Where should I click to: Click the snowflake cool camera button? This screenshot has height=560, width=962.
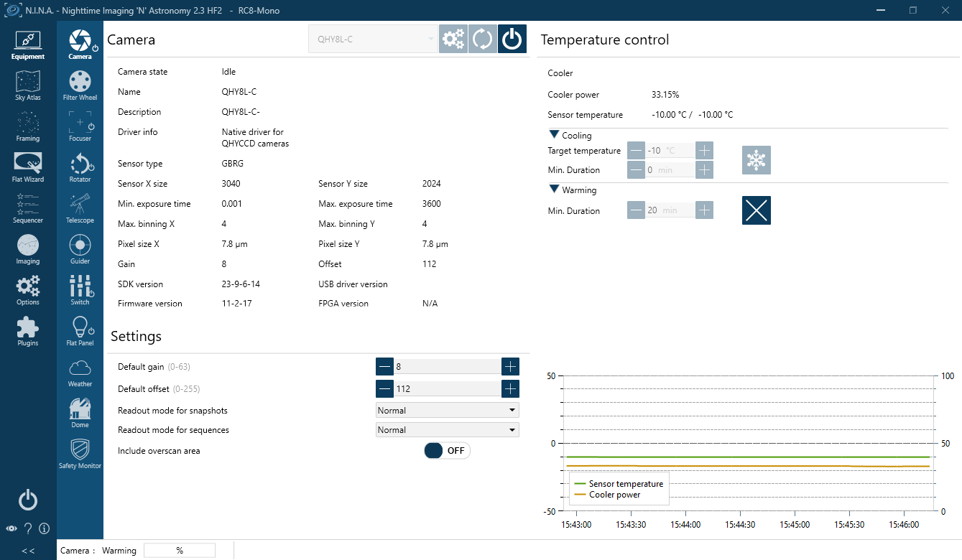[x=756, y=160]
